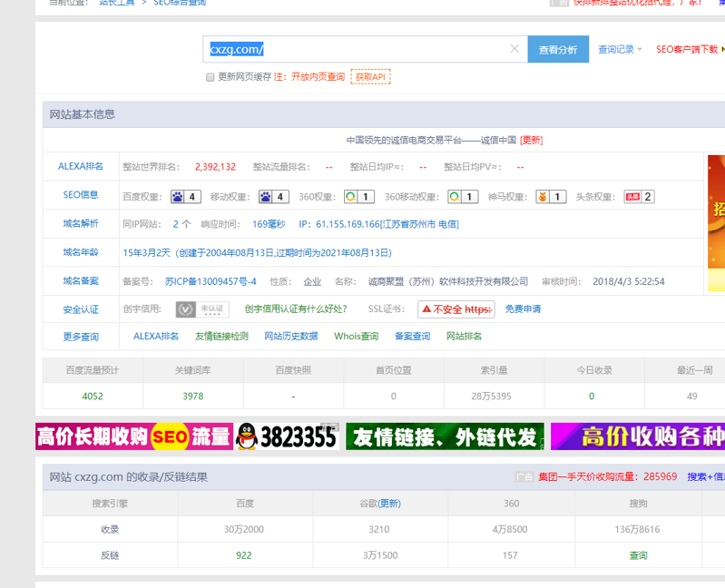The image size is (725, 588).
Task: Click the Toutiao weight badge 2
Action: point(639,197)
